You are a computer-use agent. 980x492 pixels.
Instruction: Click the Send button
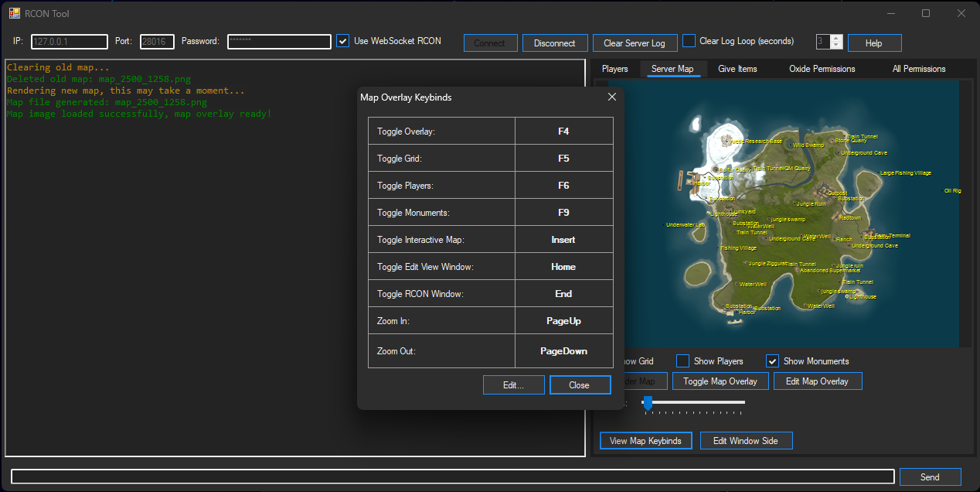tap(930, 477)
